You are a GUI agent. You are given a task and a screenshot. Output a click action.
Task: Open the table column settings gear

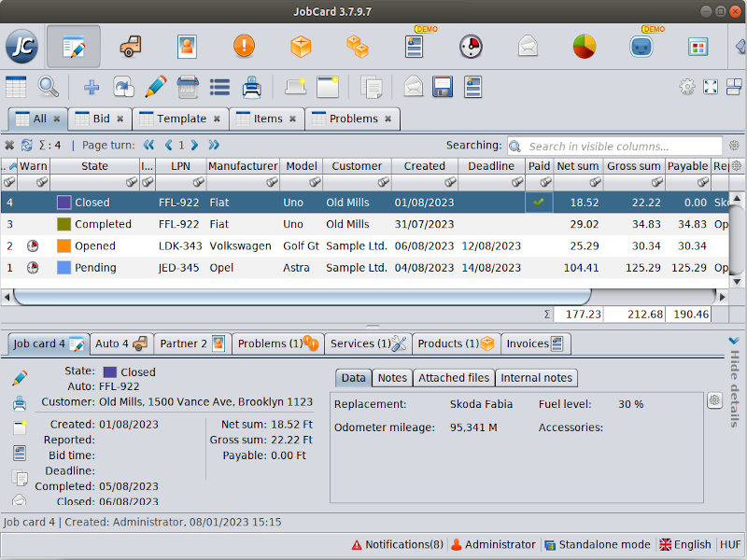click(x=736, y=166)
